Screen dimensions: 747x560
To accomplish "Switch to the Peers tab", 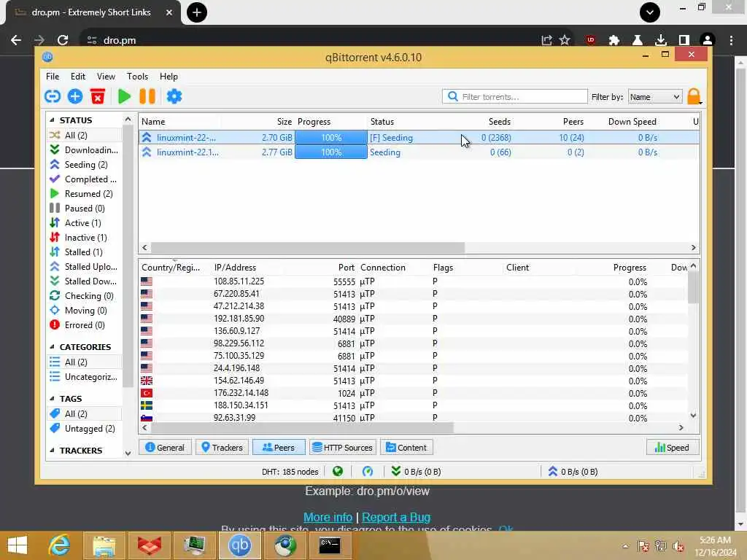I will (x=279, y=447).
